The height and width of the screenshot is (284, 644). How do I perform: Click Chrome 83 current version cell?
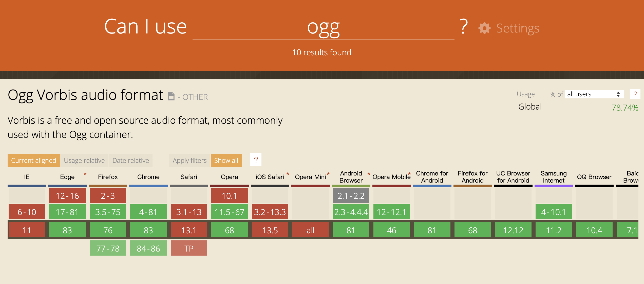[148, 230]
